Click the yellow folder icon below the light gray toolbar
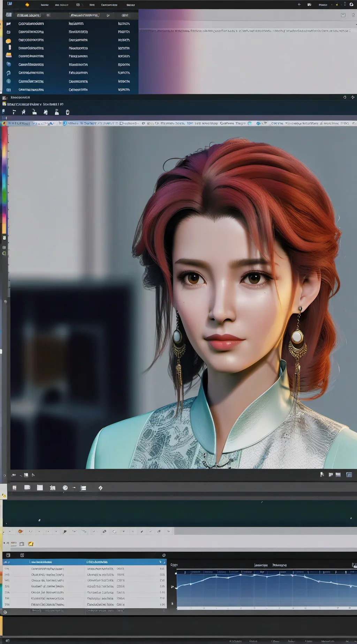This screenshot has height=644, width=357. [31, 544]
